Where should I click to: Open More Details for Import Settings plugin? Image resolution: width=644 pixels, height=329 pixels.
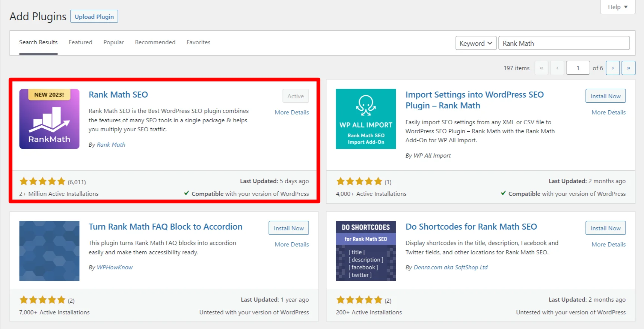(x=609, y=112)
